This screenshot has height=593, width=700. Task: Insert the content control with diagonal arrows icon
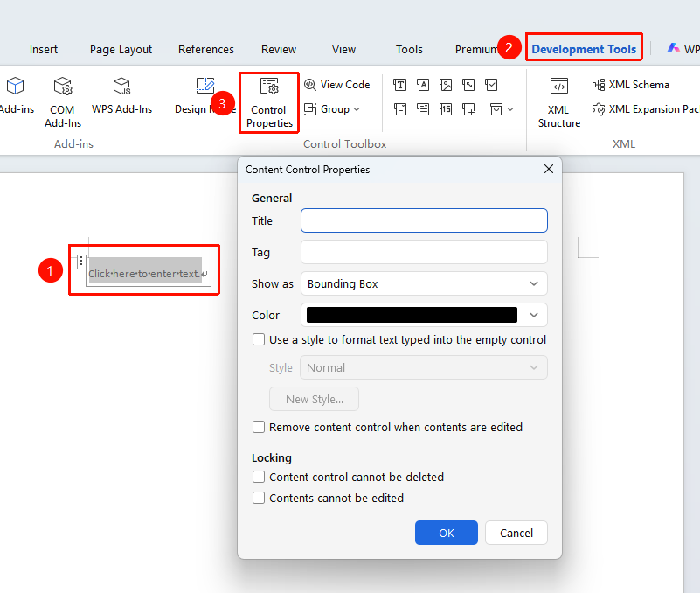(x=468, y=85)
